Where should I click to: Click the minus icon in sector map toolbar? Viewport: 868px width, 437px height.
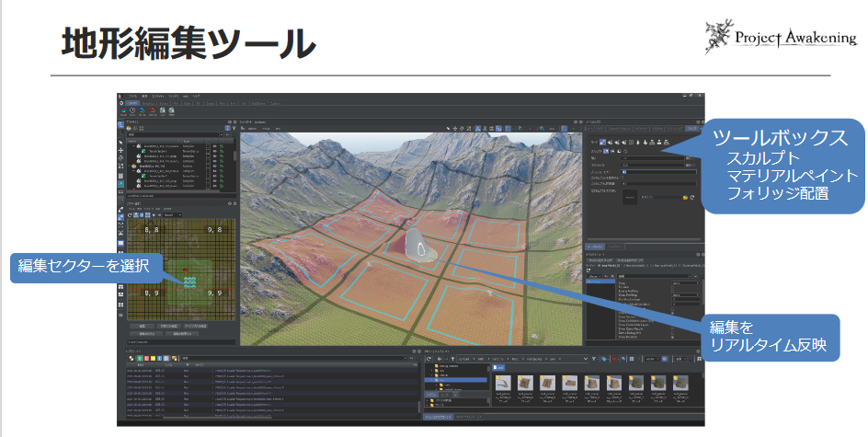point(159,215)
